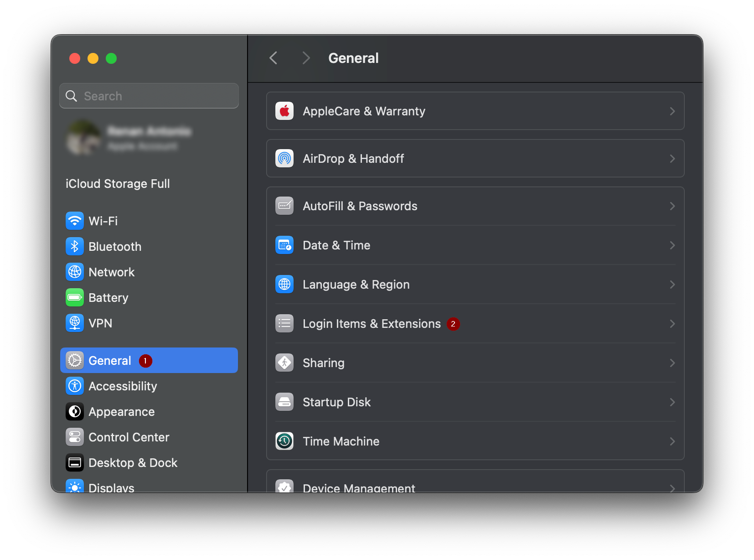
Task: Click the Appearance icon in sidebar
Action: point(75,412)
